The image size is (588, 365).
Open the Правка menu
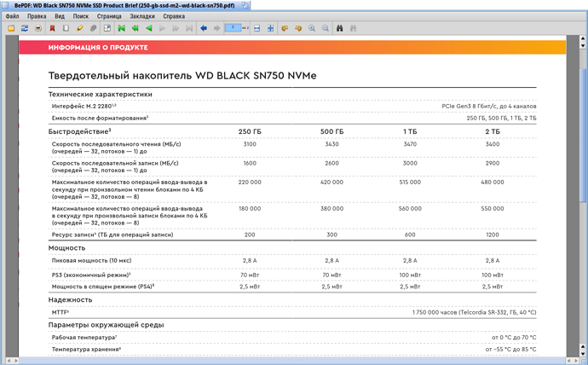pyautogui.click(x=37, y=16)
